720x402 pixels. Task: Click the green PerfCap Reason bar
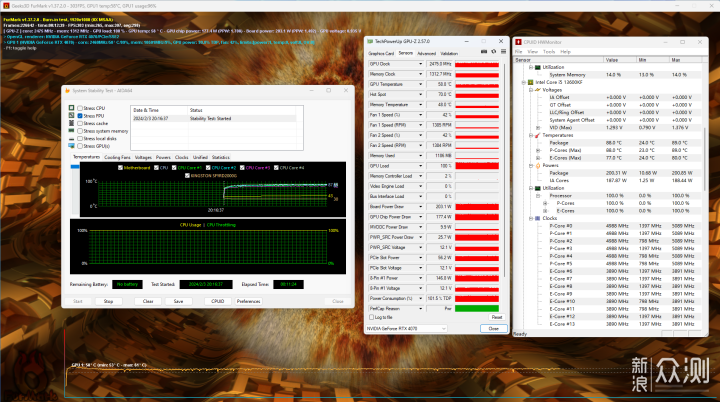click(x=477, y=308)
